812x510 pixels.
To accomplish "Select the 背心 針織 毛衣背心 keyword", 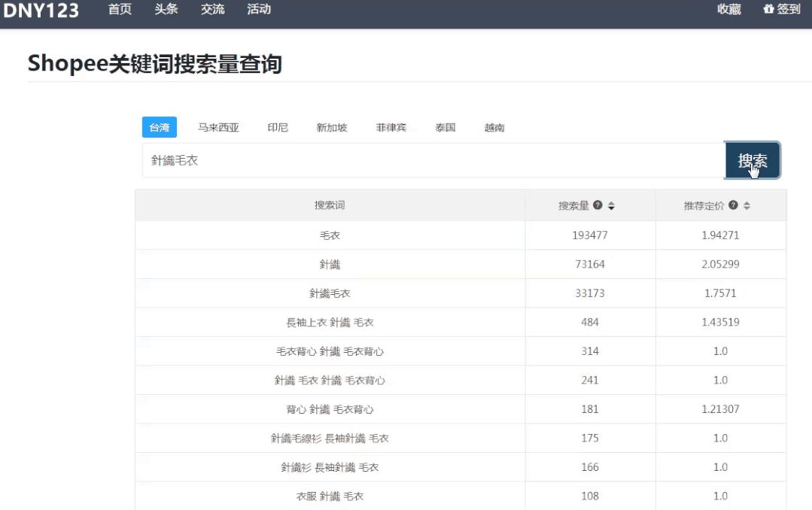I will pyautogui.click(x=330, y=409).
